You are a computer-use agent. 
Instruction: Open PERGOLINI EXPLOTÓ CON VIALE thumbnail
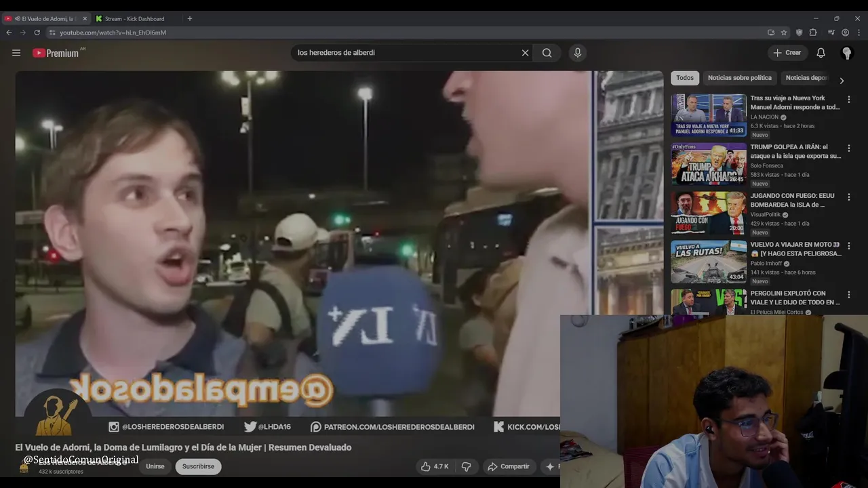point(709,302)
